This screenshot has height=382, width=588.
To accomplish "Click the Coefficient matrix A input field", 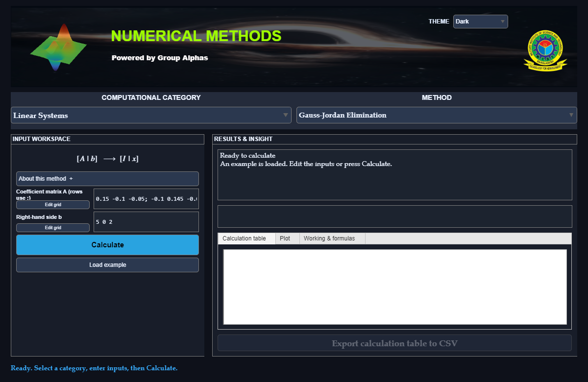I will [146, 199].
